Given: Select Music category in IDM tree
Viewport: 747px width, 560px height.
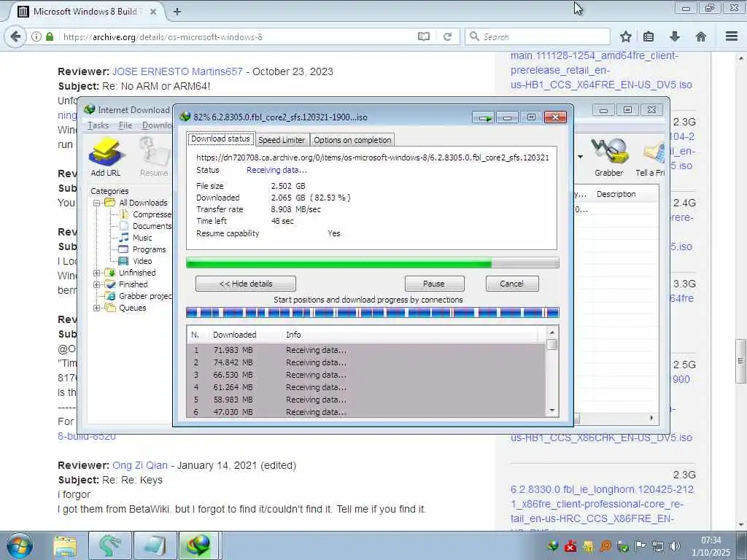Looking at the screenshot, I should [x=136, y=238].
